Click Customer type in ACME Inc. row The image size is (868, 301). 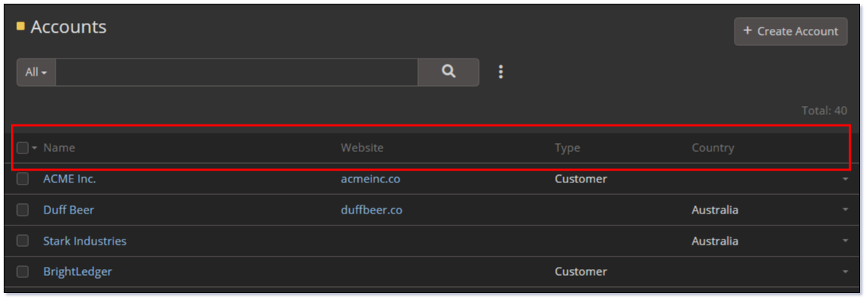(580, 179)
